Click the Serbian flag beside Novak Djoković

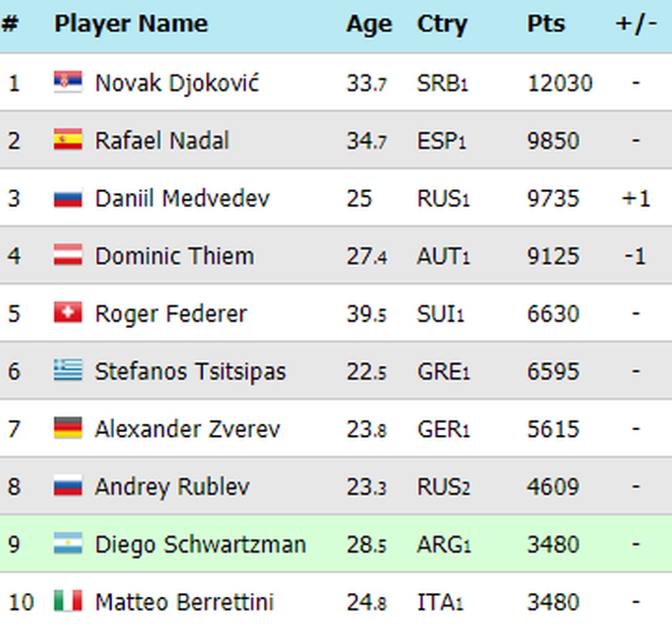[68, 83]
